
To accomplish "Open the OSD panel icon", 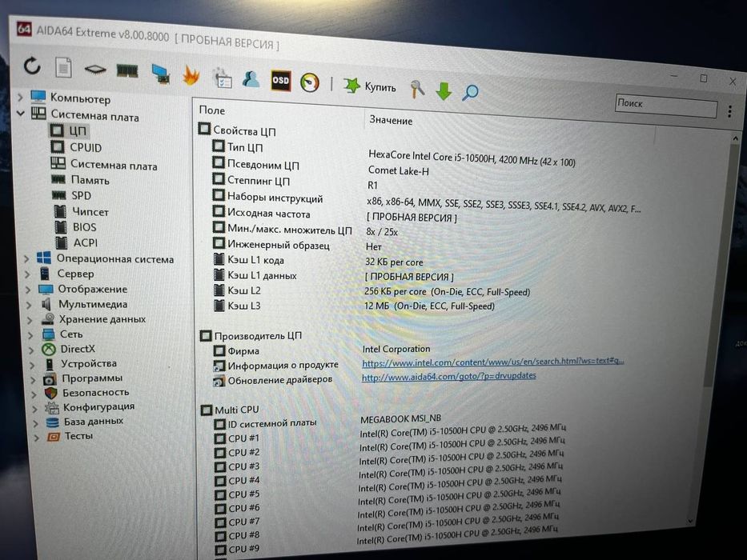I will (280, 81).
